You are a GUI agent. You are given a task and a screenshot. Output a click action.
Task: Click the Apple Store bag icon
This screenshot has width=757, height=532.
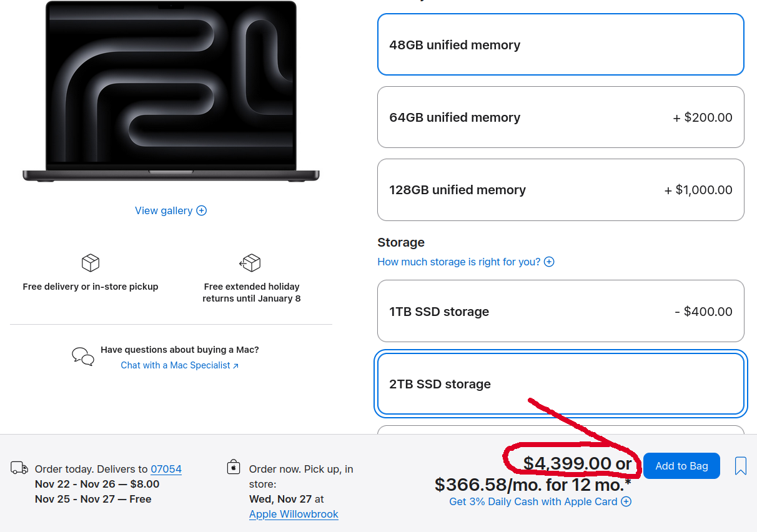click(234, 467)
